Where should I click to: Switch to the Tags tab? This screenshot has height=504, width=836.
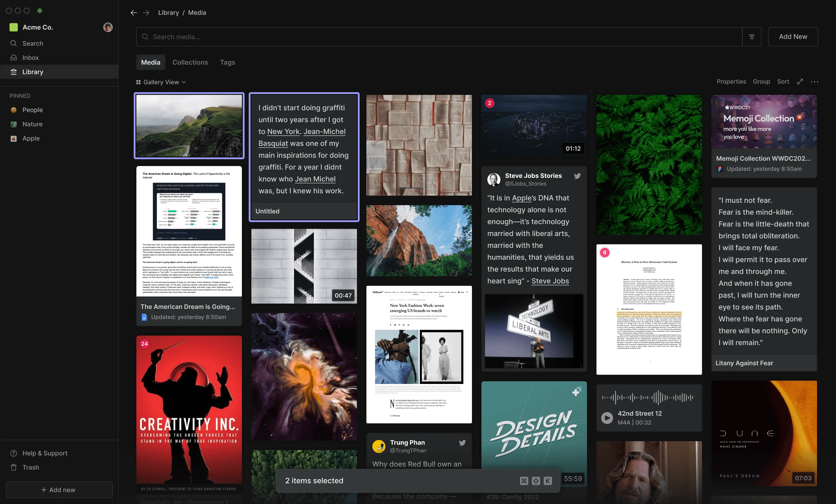(227, 62)
